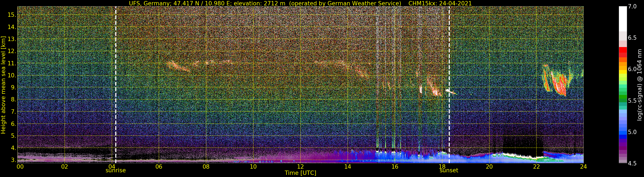
Task: Click the "Time [UTC]" axis label
Action: coord(300,173)
